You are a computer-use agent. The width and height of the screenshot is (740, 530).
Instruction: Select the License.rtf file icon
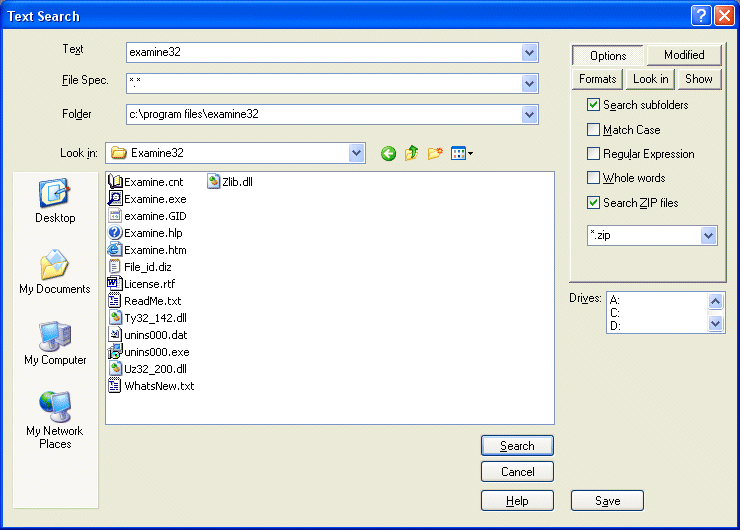(115, 284)
